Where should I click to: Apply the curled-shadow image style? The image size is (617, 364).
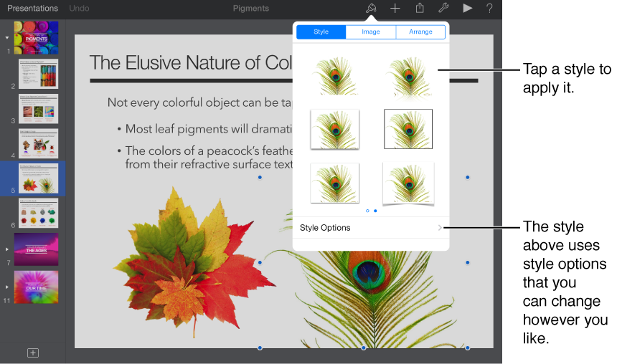[x=408, y=183]
